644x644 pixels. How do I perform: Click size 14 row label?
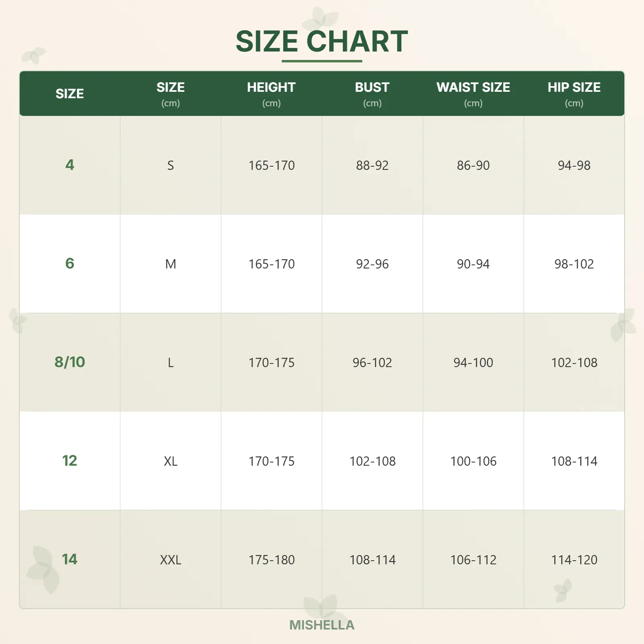pyautogui.click(x=70, y=559)
